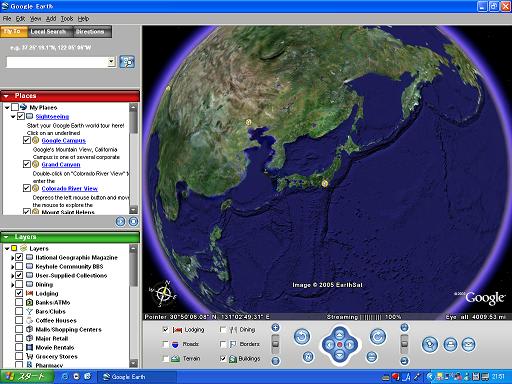This screenshot has height=384, width=512.
Task: Uncheck the Sightseeing folder checkbox
Action: [x=21, y=116]
